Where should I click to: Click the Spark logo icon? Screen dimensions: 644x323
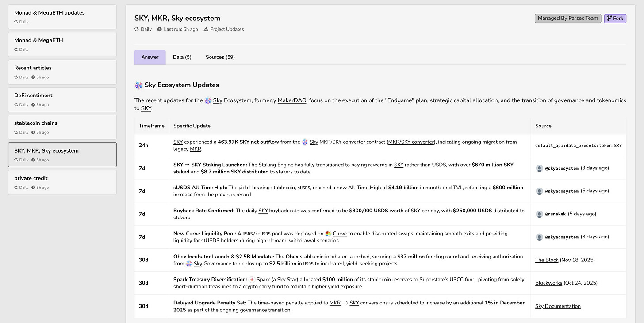(x=252, y=280)
